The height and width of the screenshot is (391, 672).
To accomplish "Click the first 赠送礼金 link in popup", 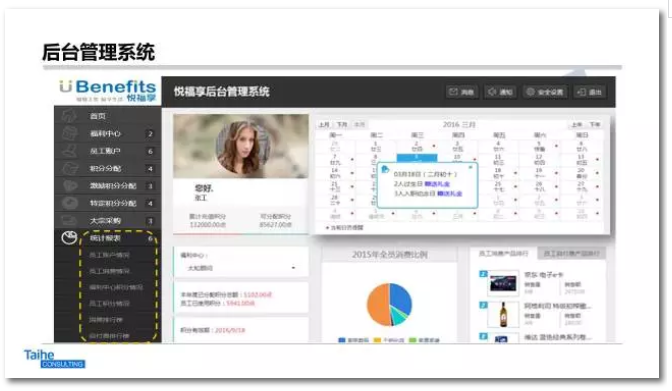I will pos(437,184).
